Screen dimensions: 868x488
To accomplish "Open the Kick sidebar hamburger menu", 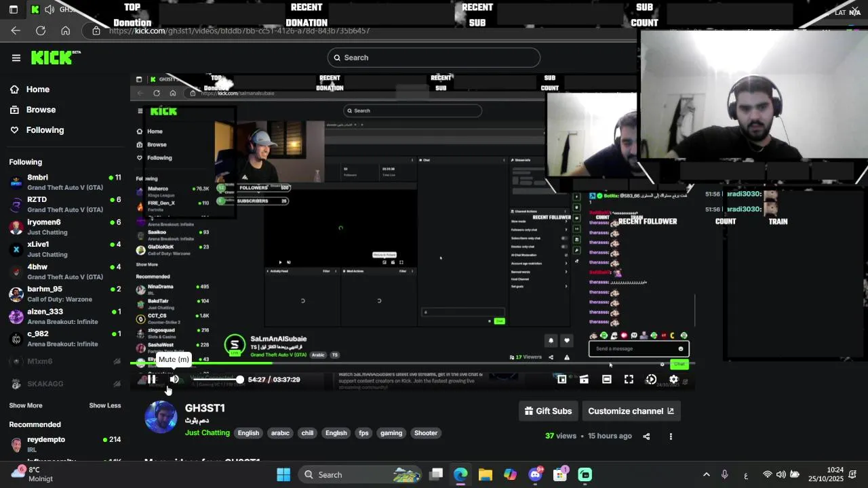I will click(x=16, y=58).
